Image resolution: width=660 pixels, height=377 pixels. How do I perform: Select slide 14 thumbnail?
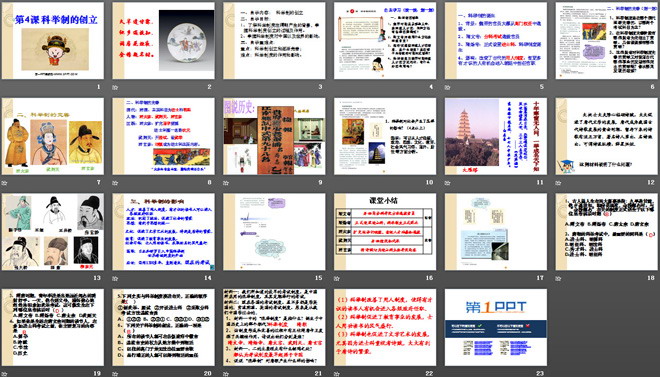click(x=163, y=232)
